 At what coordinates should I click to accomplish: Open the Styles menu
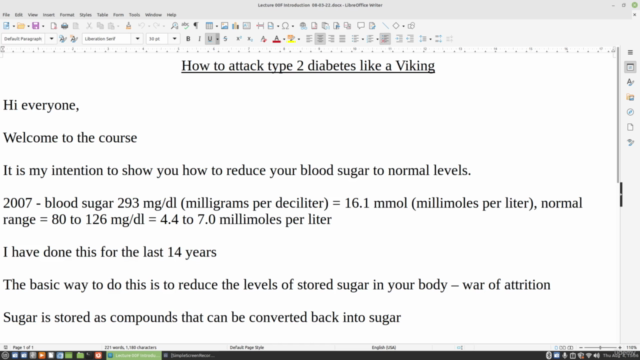click(85, 15)
